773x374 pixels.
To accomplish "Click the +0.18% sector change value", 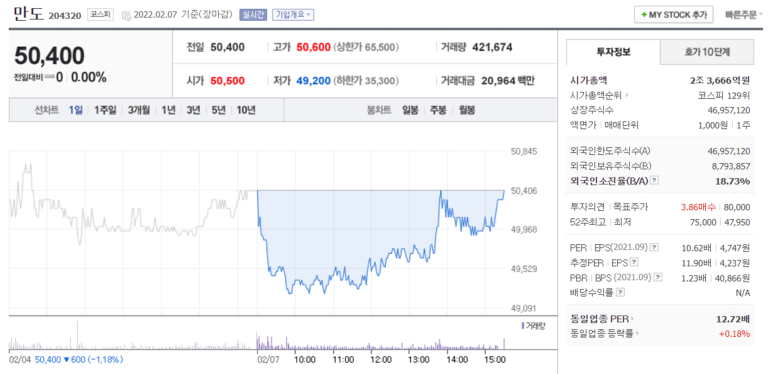I will (735, 334).
